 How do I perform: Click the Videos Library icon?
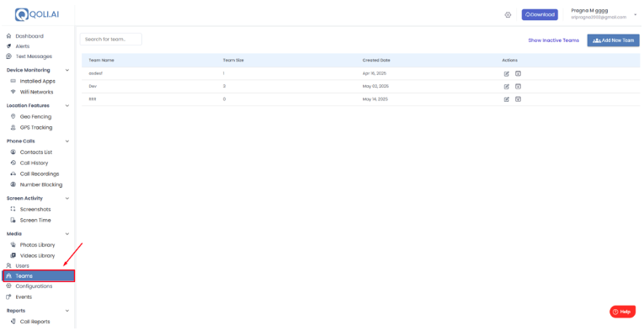13,255
